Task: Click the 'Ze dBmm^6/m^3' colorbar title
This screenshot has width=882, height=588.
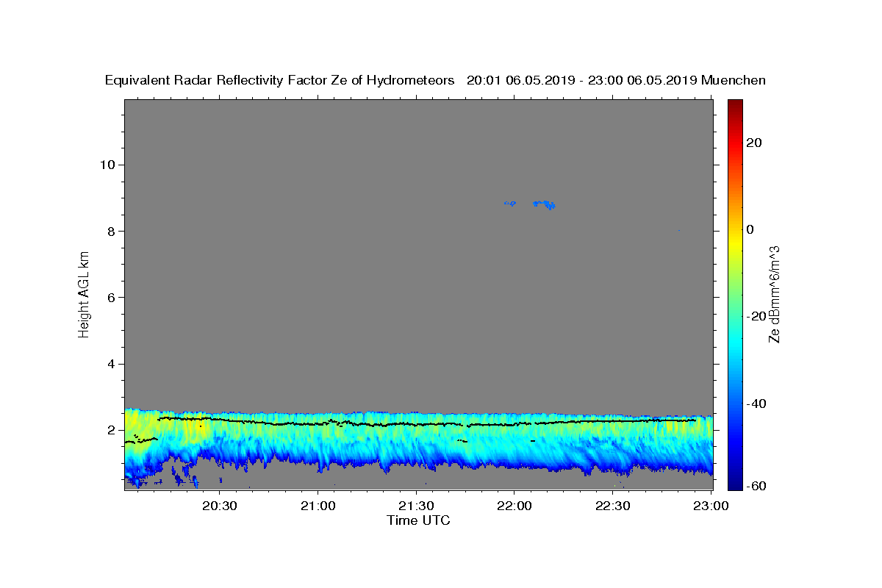Action: point(774,294)
